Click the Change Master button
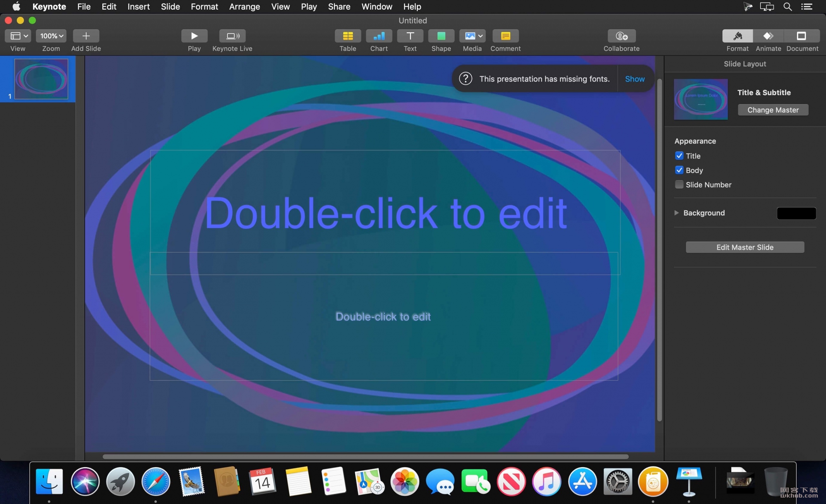 [773, 110]
